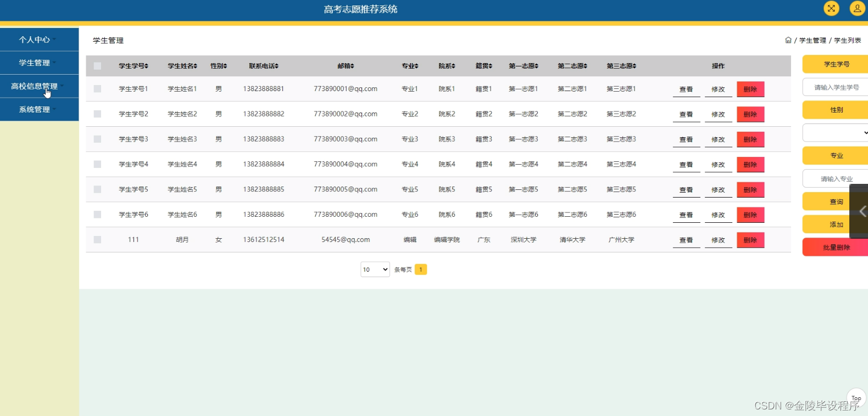868x416 pixels.
Task: Click the 请输入专业 input field
Action: (x=836, y=179)
